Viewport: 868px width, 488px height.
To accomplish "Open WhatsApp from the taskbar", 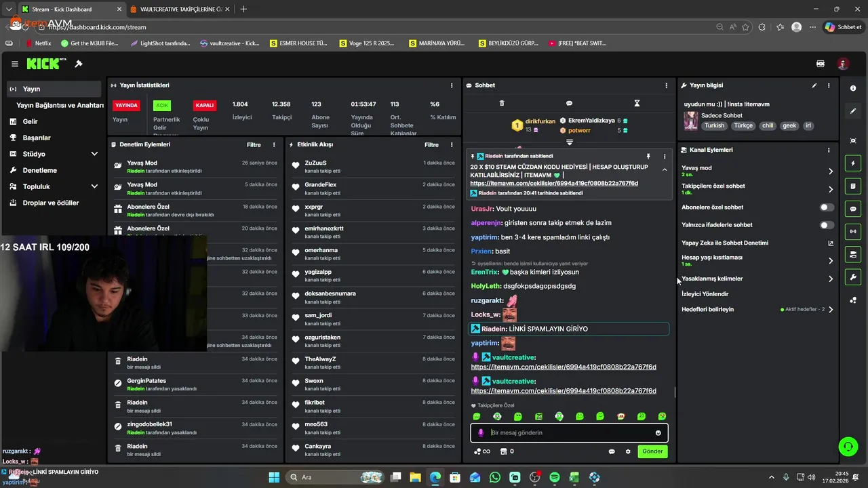I will pos(495,477).
